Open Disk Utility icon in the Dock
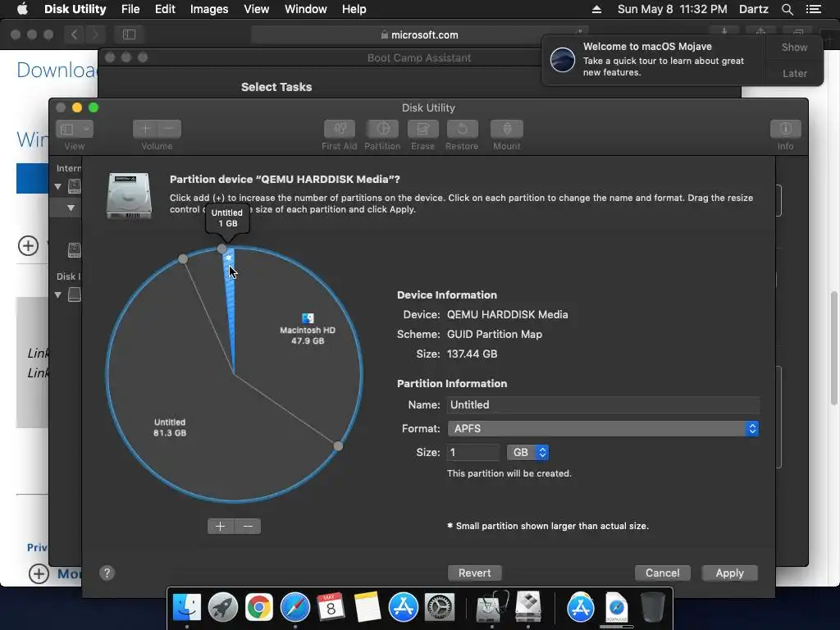The height and width of the screenshot is (630, 840). [492, 607]
